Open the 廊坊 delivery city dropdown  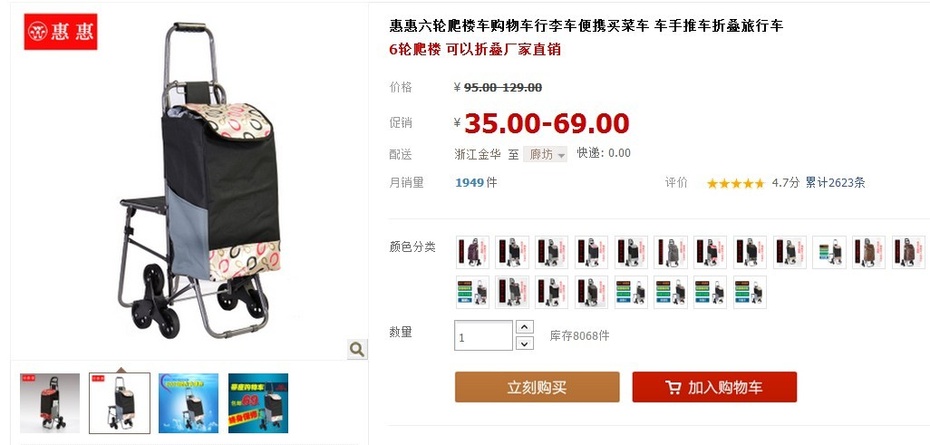click(545, 154)
